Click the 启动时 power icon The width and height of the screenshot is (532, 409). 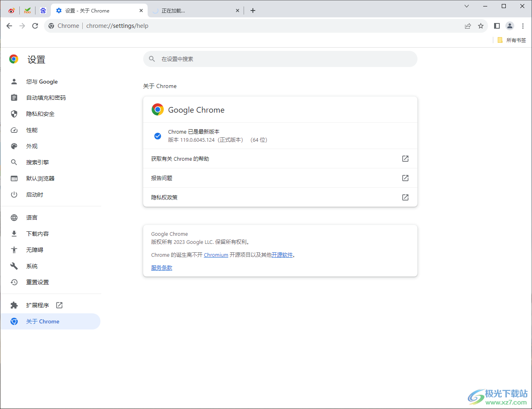click(14, 195)
